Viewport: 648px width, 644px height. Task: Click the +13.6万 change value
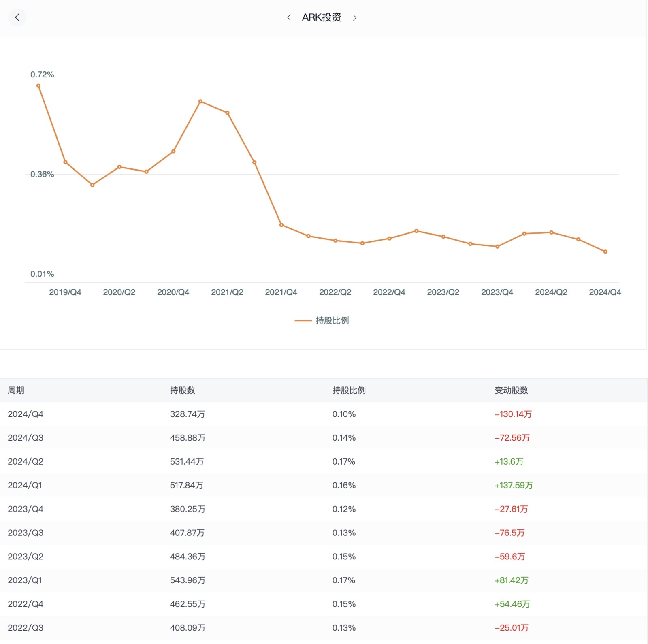509,462
